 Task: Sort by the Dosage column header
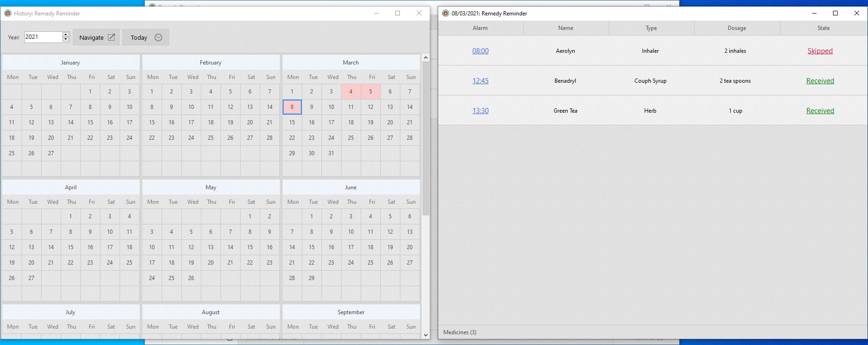click(x=737, y=28)
